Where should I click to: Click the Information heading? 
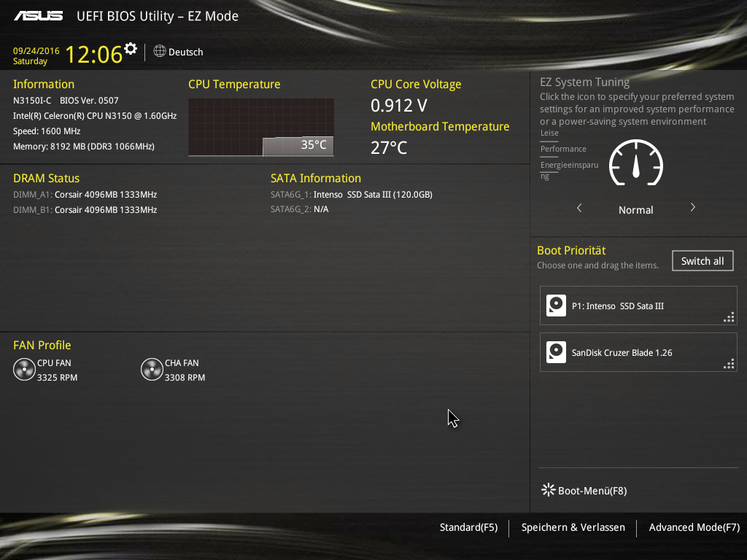pos(44,85)
